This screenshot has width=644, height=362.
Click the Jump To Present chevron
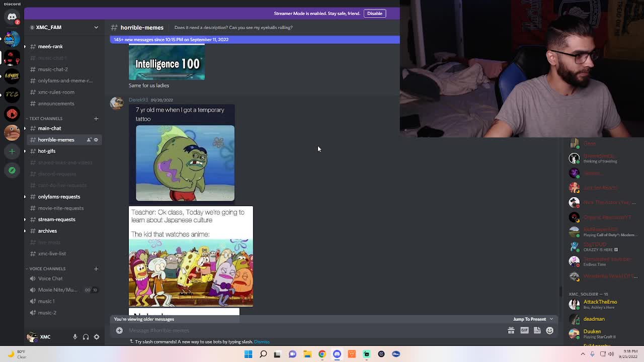(x=551, y=319)
